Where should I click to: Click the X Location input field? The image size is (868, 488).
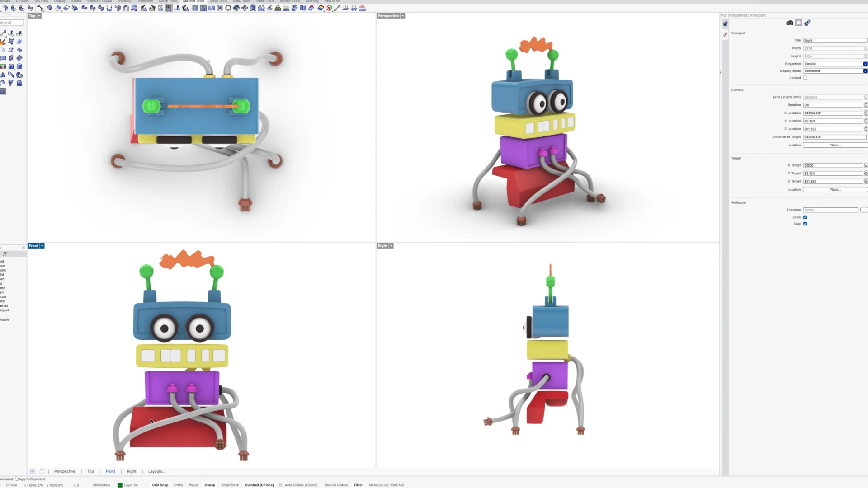click(833, 113)
